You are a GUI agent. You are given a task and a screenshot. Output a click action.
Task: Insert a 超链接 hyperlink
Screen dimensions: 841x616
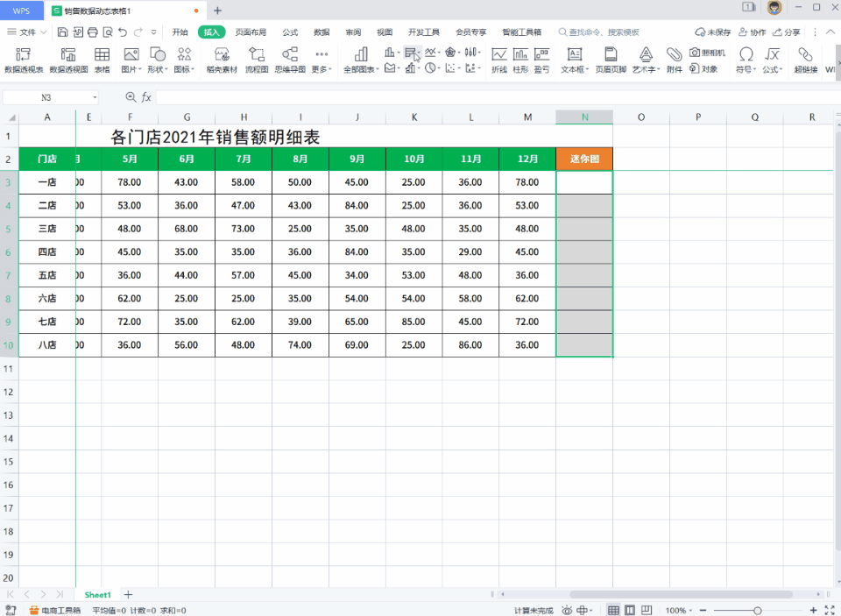point(805,60)
